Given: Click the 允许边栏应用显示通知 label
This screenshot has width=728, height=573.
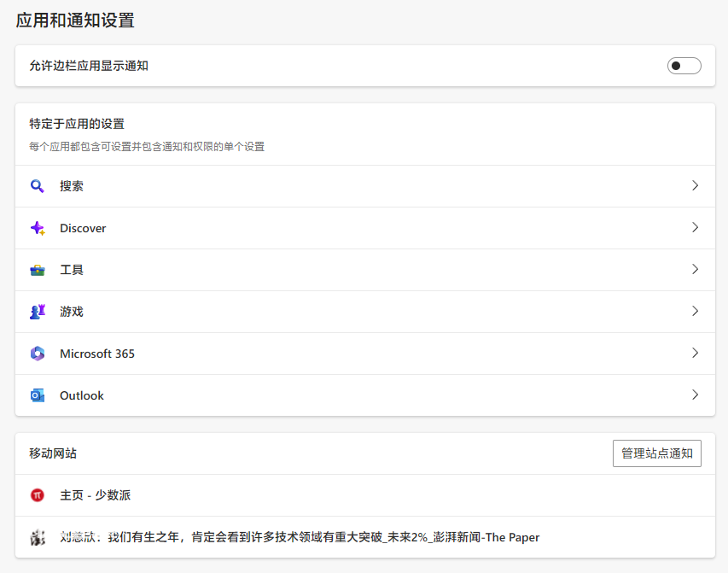Looking at the screenshot, I should [x=89, y=66].
